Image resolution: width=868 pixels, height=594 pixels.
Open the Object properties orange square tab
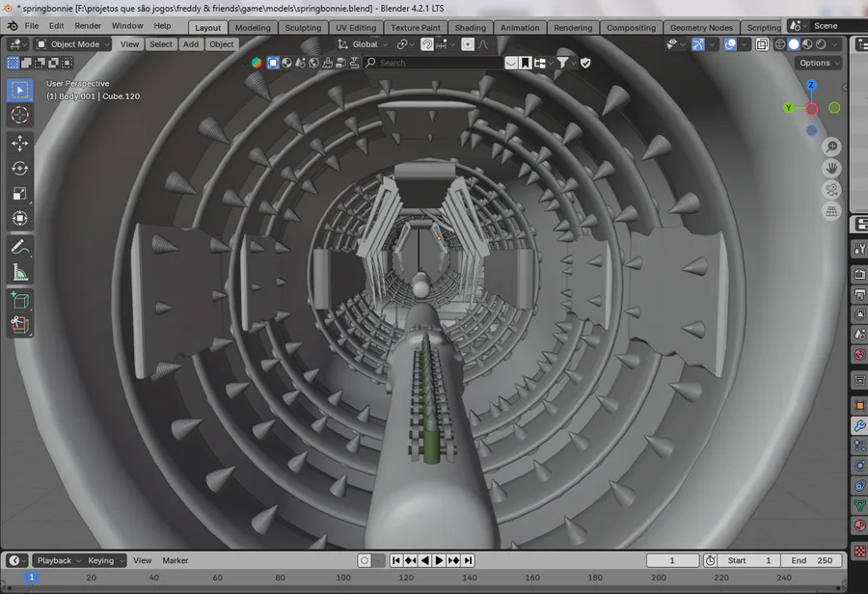coord(859,406)
